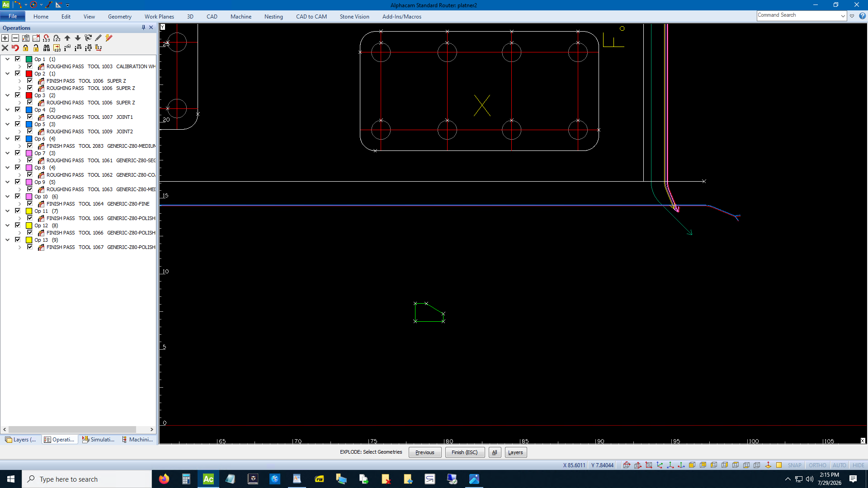Image resolution: width=868 pixels, height=488 pixels.
Task: Open the Machine ribbon tab
Action: coord(241,17)
